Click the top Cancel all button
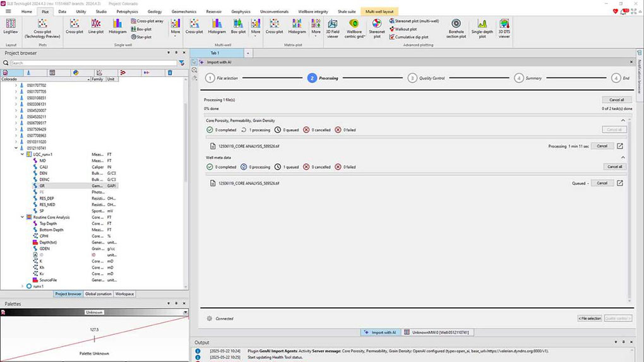Viewport: 644px width, 362px height. coord(616,100)
